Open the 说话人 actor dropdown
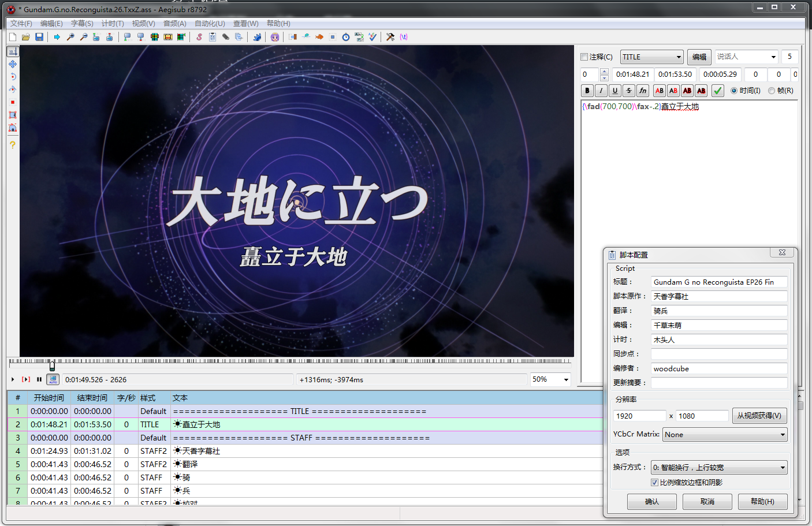 click(774, 57)
